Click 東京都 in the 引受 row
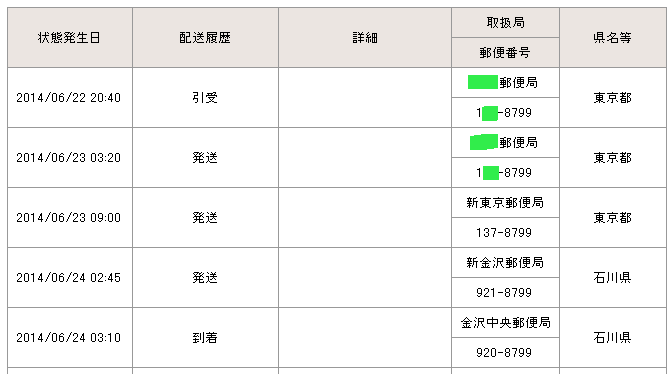 [613, 98]
